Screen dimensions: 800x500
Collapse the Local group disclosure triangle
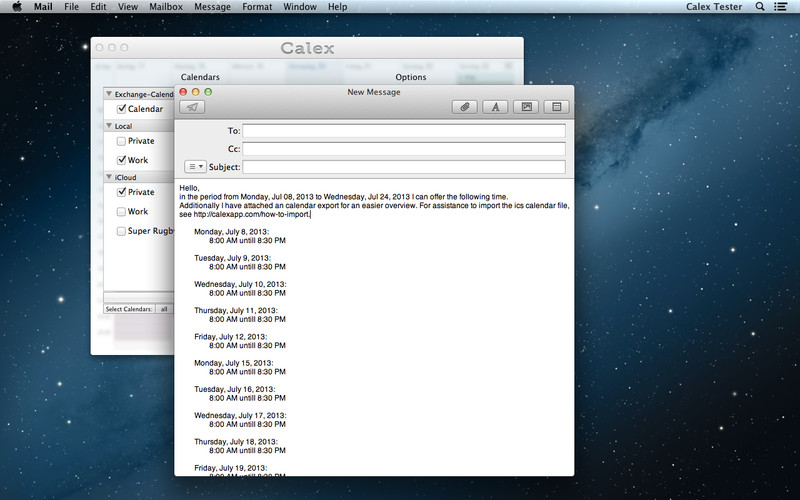pyautogui.click(x=109, y=126)
